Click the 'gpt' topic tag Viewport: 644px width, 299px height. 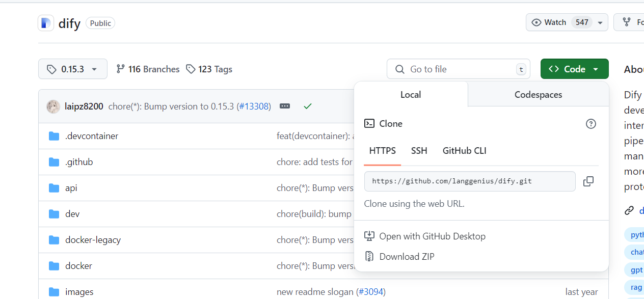tap(635, 269)
